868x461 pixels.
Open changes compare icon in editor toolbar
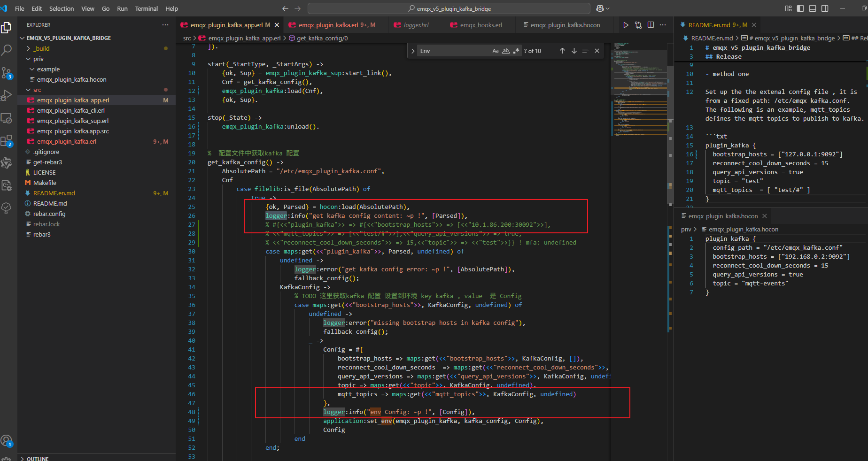(638, 25)
